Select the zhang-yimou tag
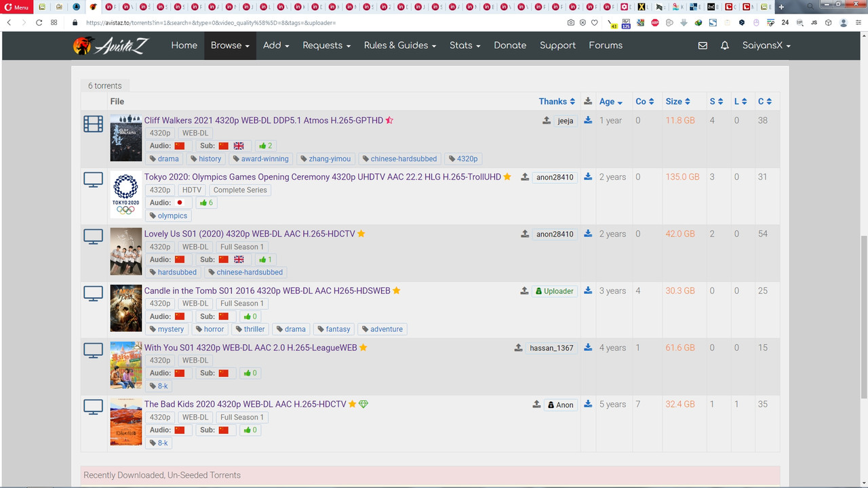Image resolution: width=868 pixels, height=488 pixels. [326, 159]
